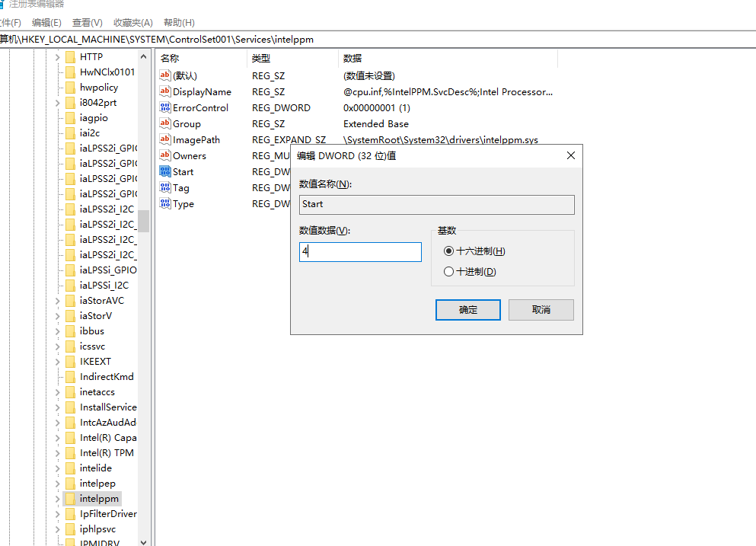The image size is (756, 546).
Task: Click the 确定 button to confirm
Action: click(467, 310)
